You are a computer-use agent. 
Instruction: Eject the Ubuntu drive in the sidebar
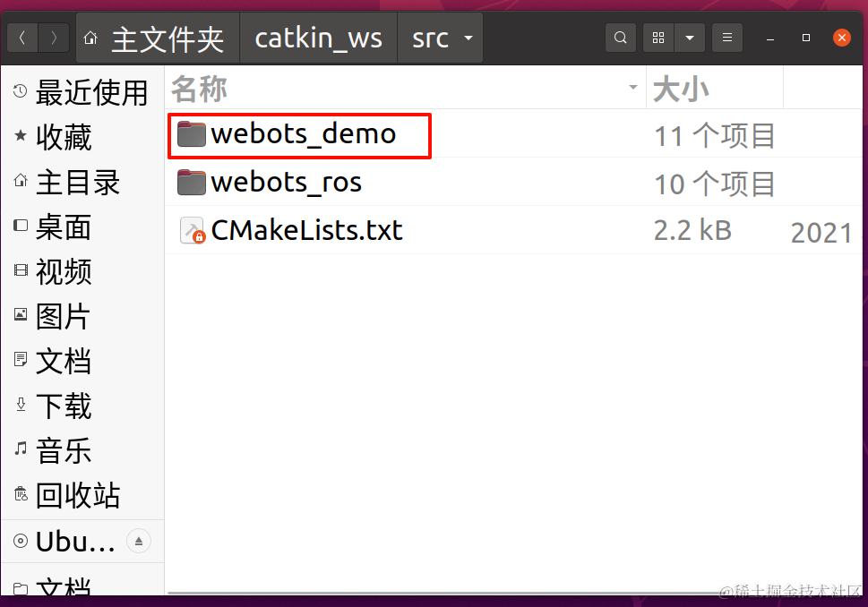tap(139, 541)
